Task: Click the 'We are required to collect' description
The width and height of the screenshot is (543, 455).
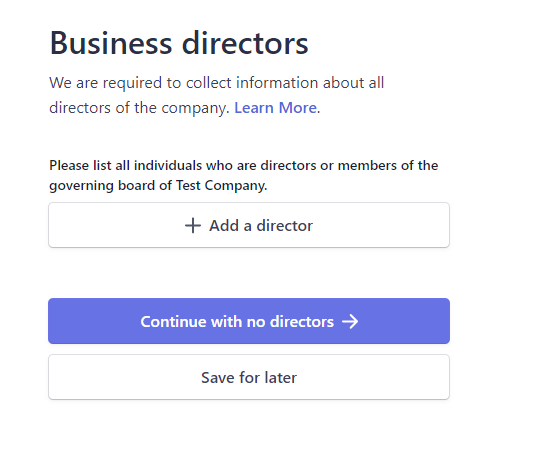Action: pos(216,95)
